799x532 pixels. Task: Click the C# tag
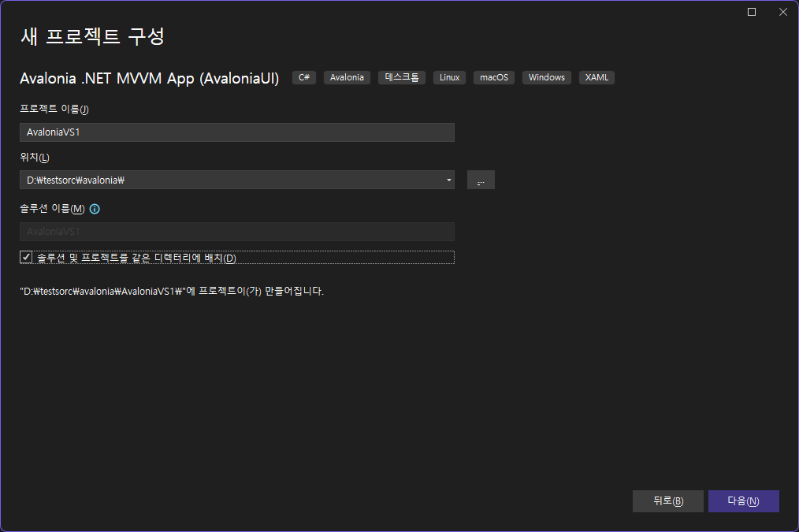304,77
